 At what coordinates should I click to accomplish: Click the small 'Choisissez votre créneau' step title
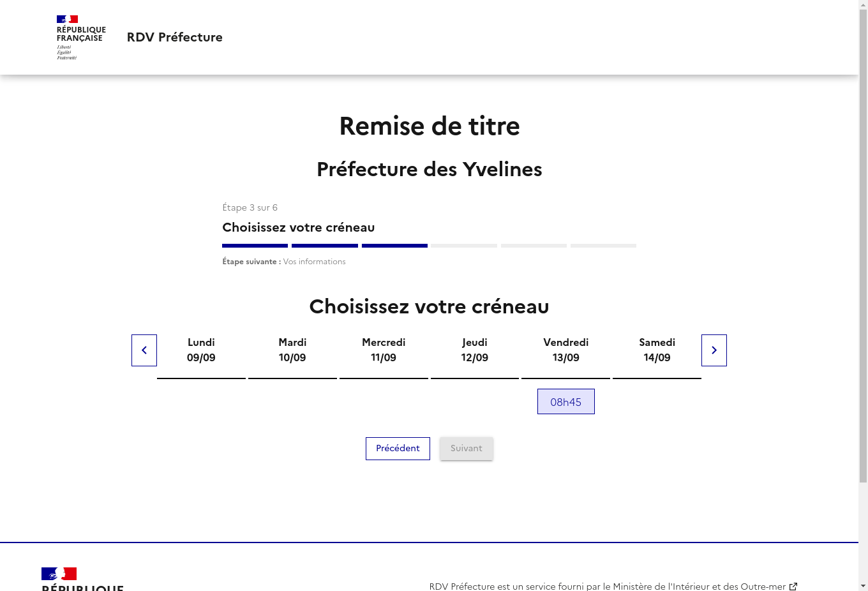pyautogui.click(x=299, y=227)
